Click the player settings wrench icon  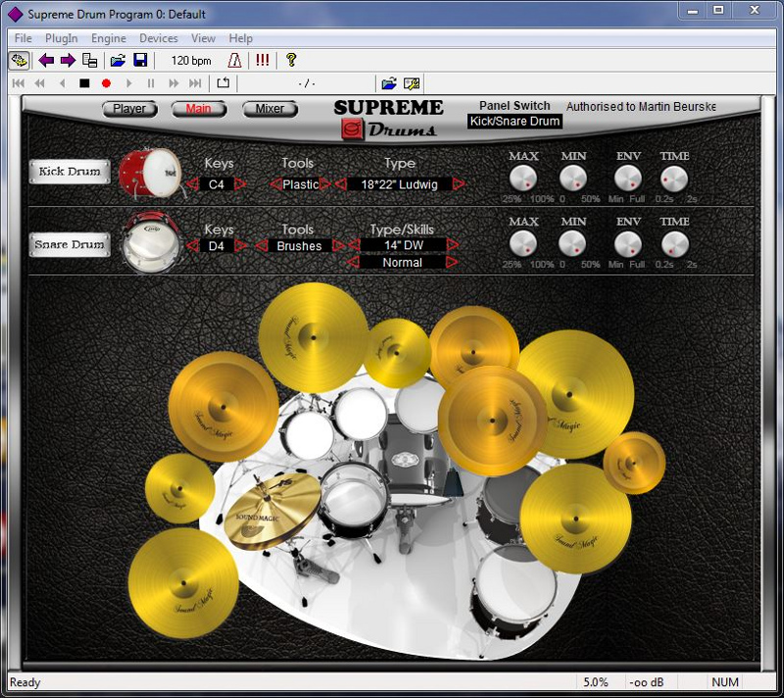pyautogui.click(x=412, y=83)
